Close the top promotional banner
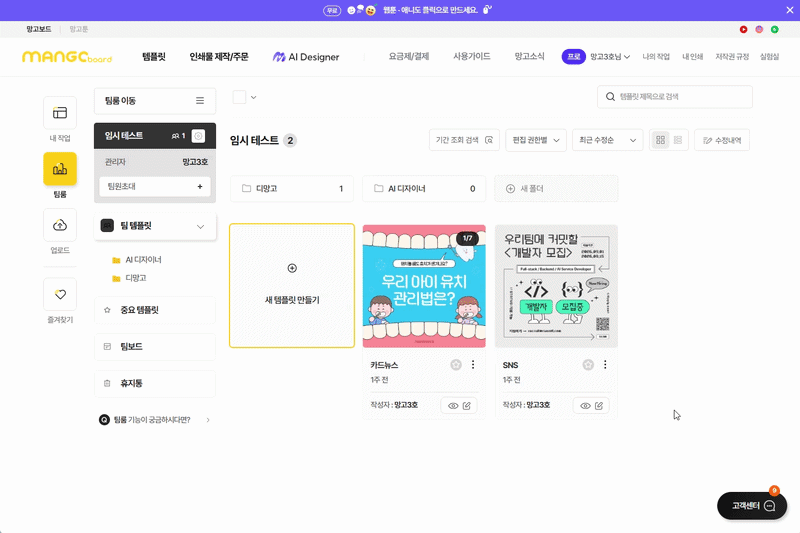This screenshot has height=533, width=800. pyautogui.click(x=789, y=10)
